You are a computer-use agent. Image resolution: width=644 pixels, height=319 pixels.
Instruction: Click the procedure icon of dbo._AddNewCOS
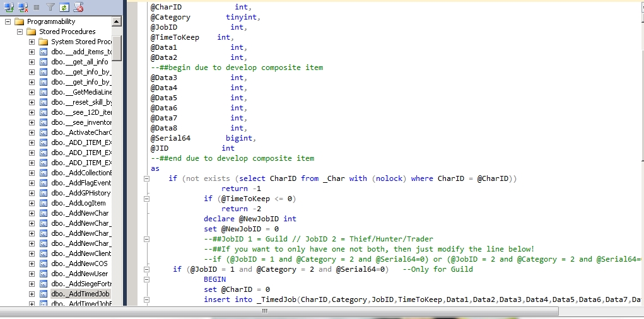tap(43, 264)
